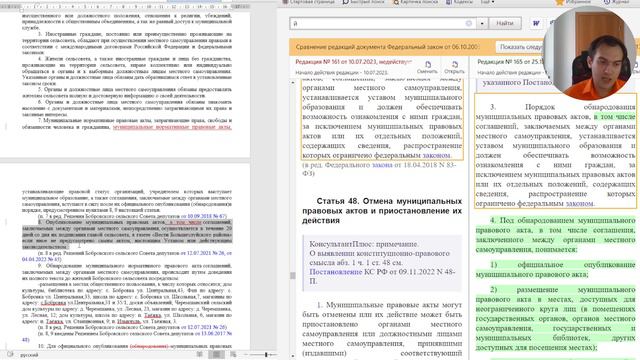Click the proofing icon in the Word status bar
This screenshot has width=640, height=360.
click(x=10, y=355)
